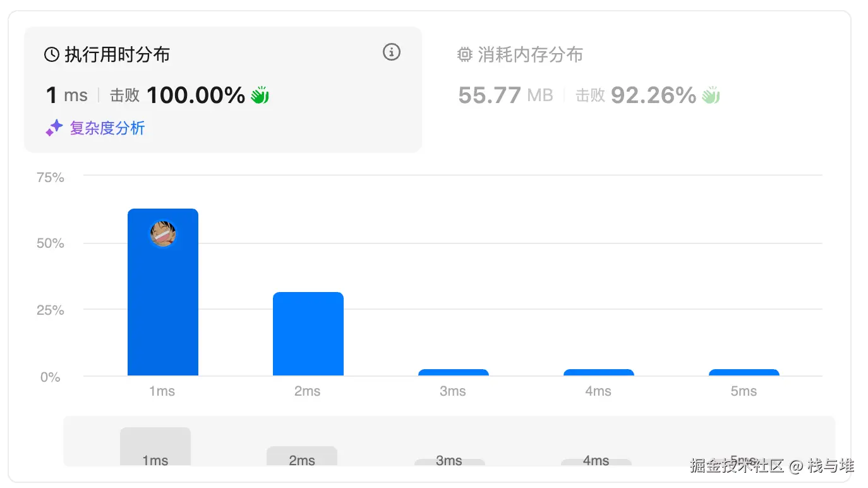Click the clapping hands emoji after 100.00%
This screenshot has height=488, width=868.
point(260,95)
